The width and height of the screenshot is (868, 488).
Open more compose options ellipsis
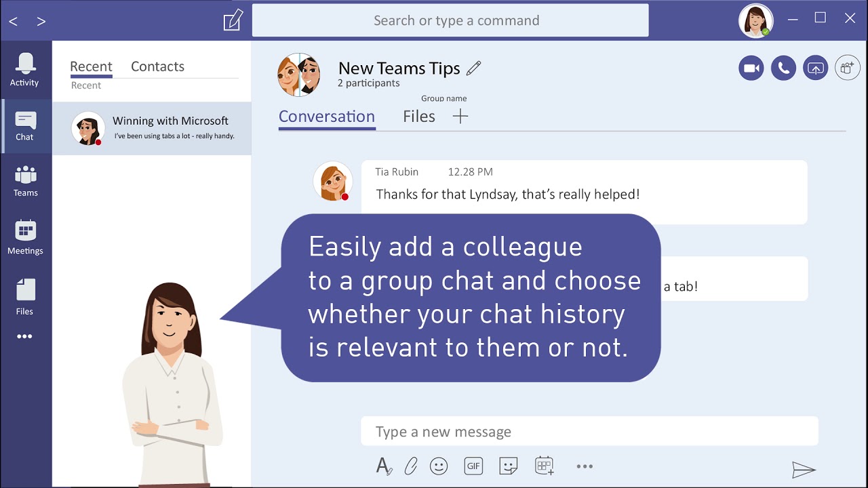pos(585,466)
